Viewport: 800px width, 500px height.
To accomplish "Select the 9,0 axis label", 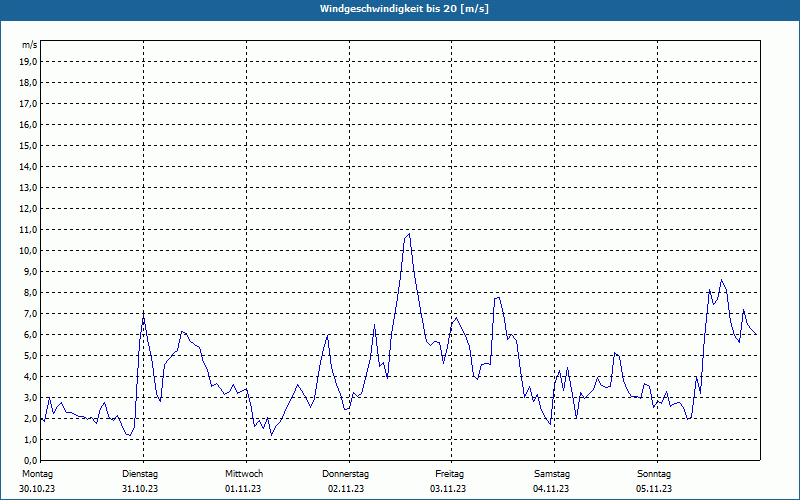I will tap(30, 271).
